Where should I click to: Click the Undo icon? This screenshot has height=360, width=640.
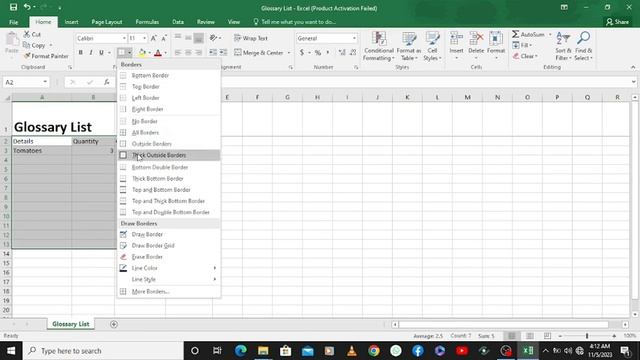tap(27, 7)
